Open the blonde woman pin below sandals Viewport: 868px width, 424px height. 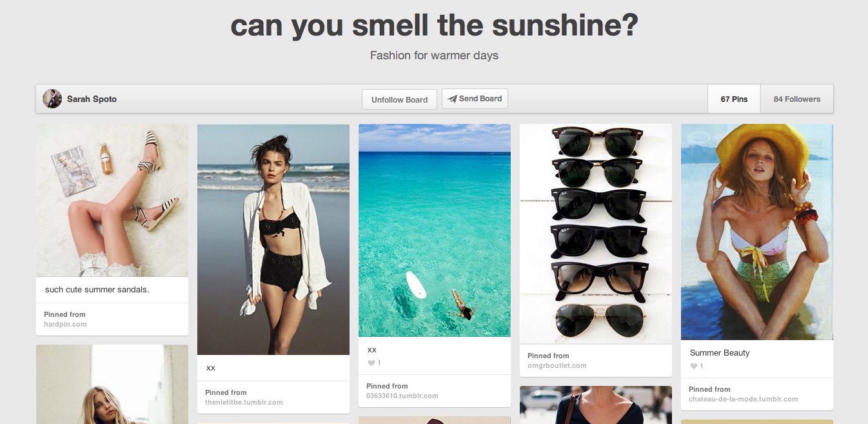pos(112,384)
